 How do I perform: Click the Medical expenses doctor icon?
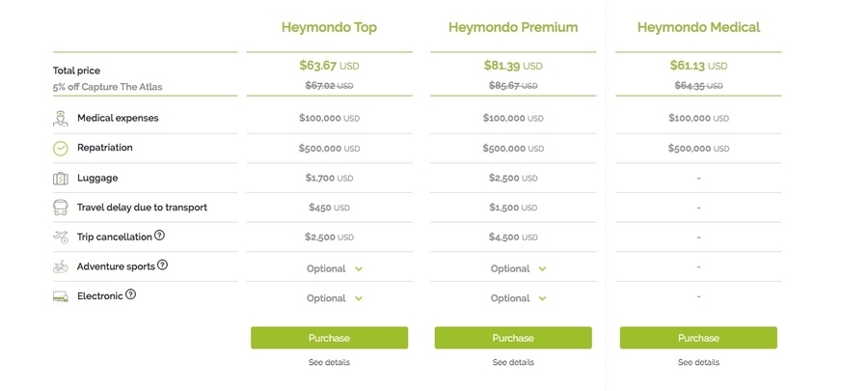[61, 119]
